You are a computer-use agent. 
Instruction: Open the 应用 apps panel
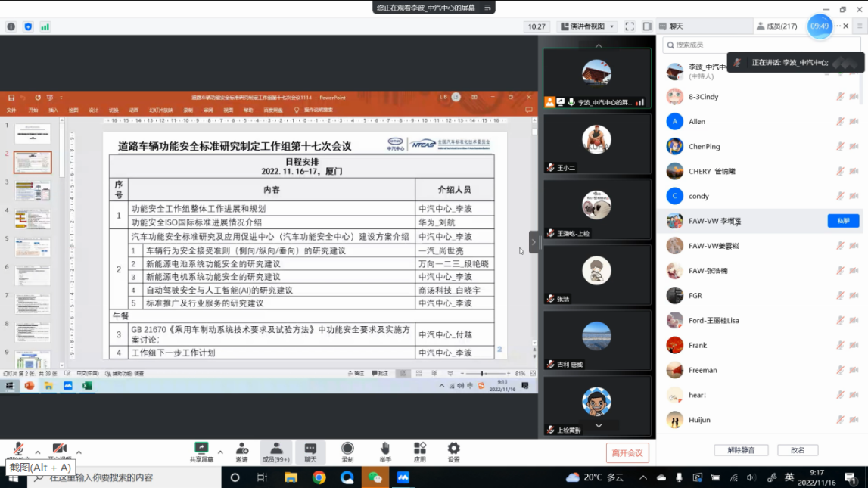click(x=419, y=448)
